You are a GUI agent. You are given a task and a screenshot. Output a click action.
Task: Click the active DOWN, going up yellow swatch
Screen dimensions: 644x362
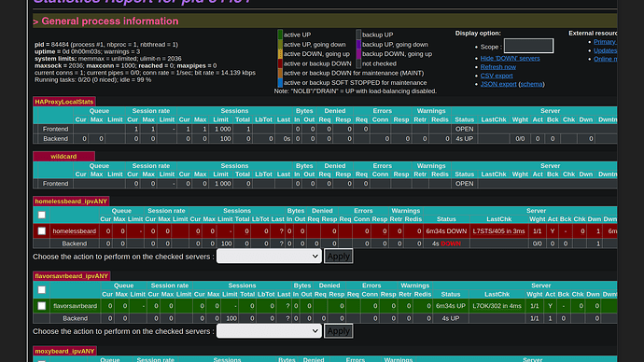[280, 54]
